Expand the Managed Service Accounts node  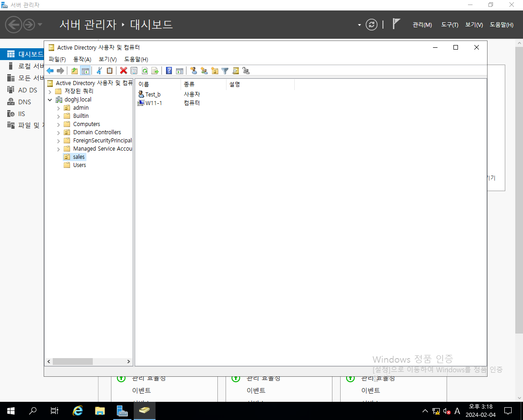[x=59, y=149]
